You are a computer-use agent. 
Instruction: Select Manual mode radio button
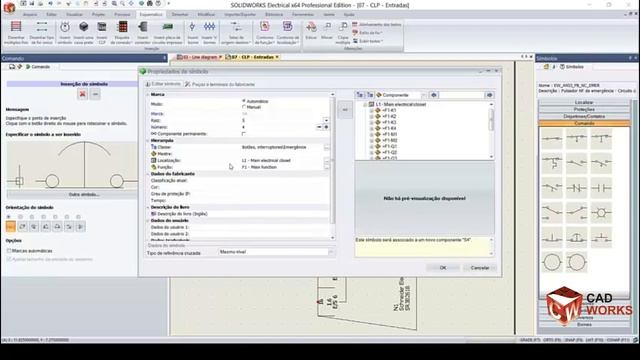244,107
